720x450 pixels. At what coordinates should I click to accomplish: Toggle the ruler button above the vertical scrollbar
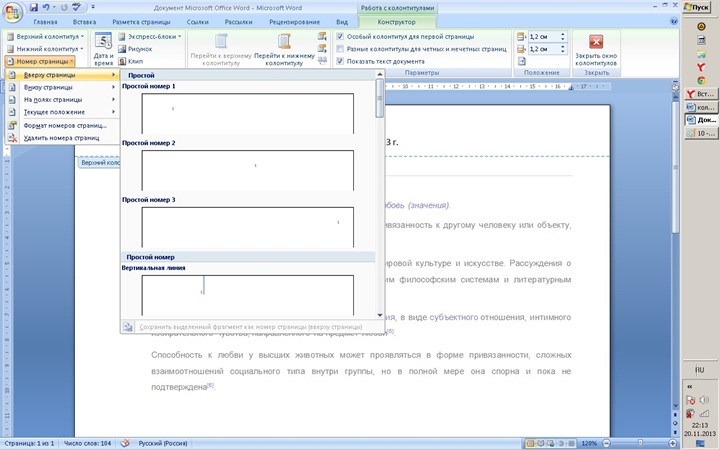pos(675,86)
